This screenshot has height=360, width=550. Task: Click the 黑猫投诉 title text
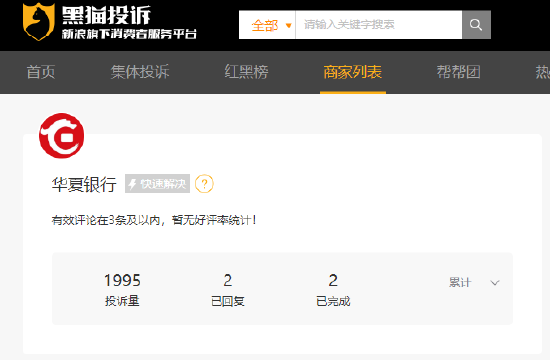pos(106,15)
